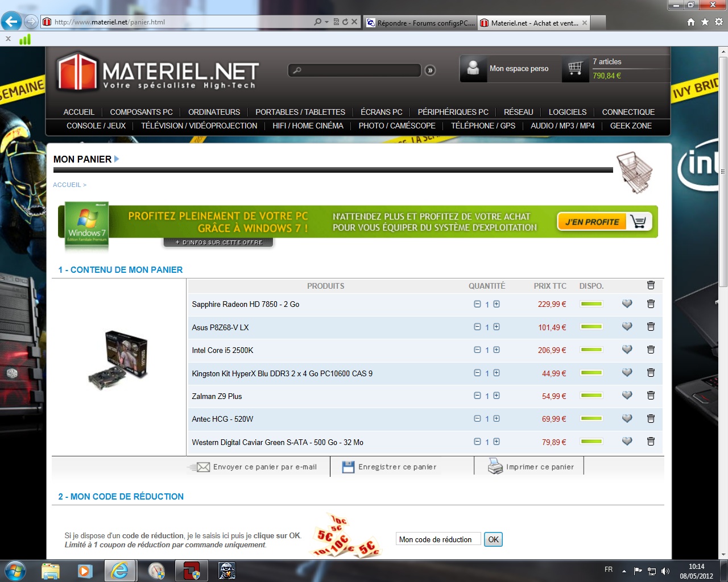Empty the cart with the header trash icon

click(x=651, y=285)
